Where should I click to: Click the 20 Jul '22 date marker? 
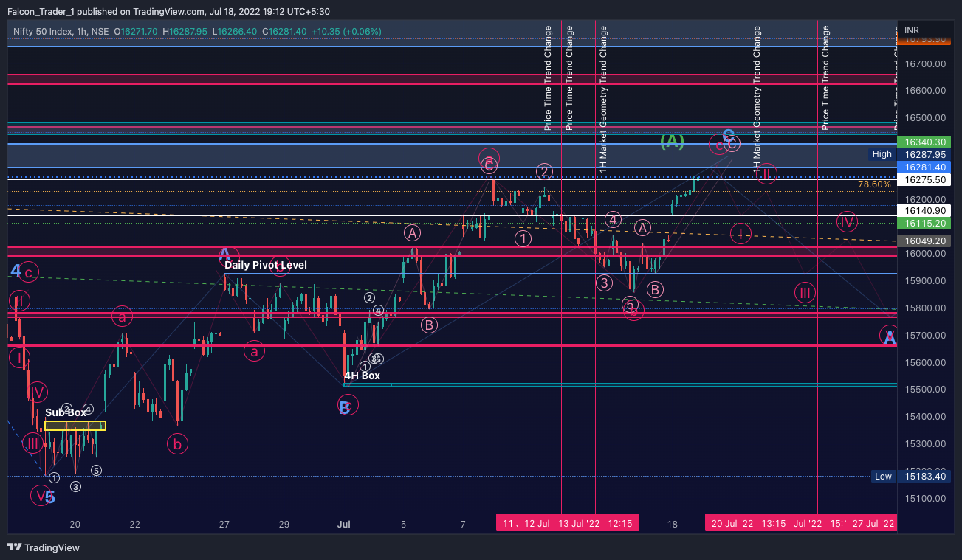[x=732, y=524]
